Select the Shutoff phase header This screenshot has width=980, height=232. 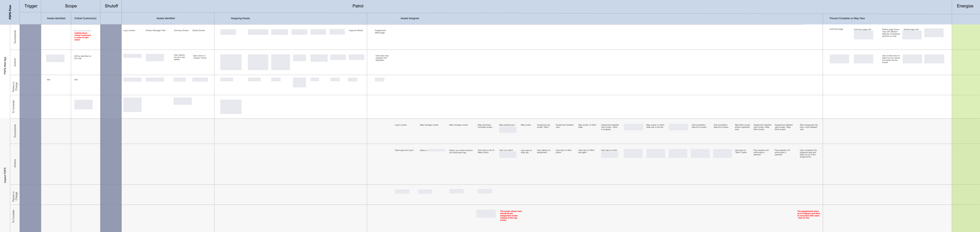[x=111, y=6]
